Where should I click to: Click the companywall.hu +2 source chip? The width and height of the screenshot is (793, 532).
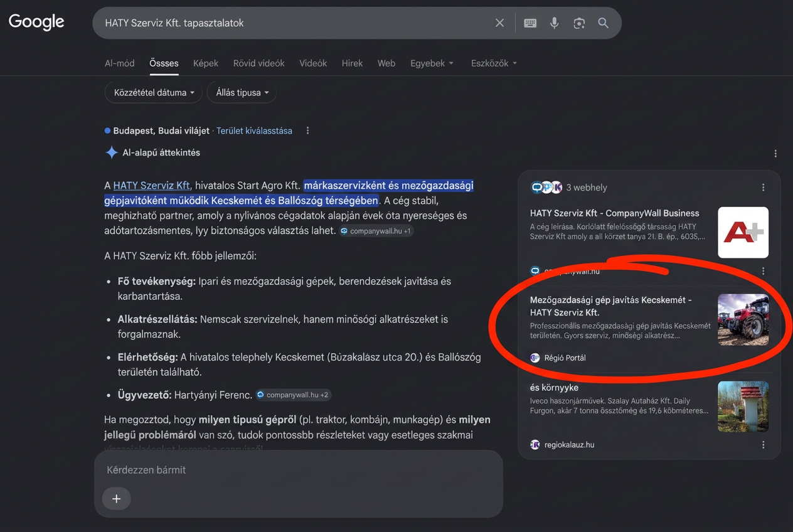pos(293,395)
